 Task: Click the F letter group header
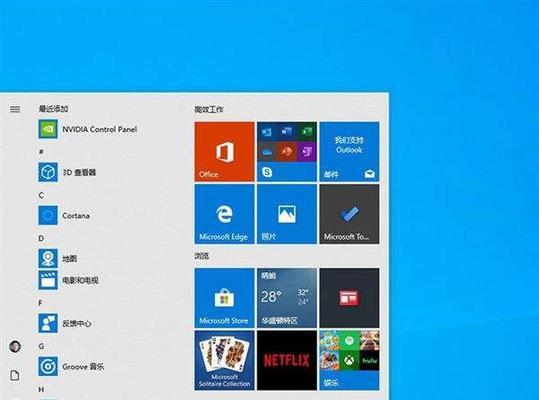pyautogui.click(x=41, y=303)
